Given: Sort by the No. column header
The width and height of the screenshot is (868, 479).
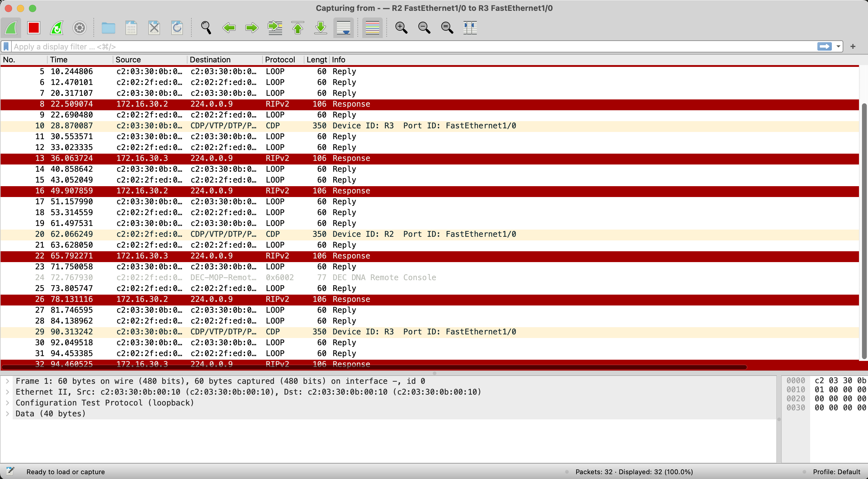Looking at the screenshot, I should tap(24, 60).
